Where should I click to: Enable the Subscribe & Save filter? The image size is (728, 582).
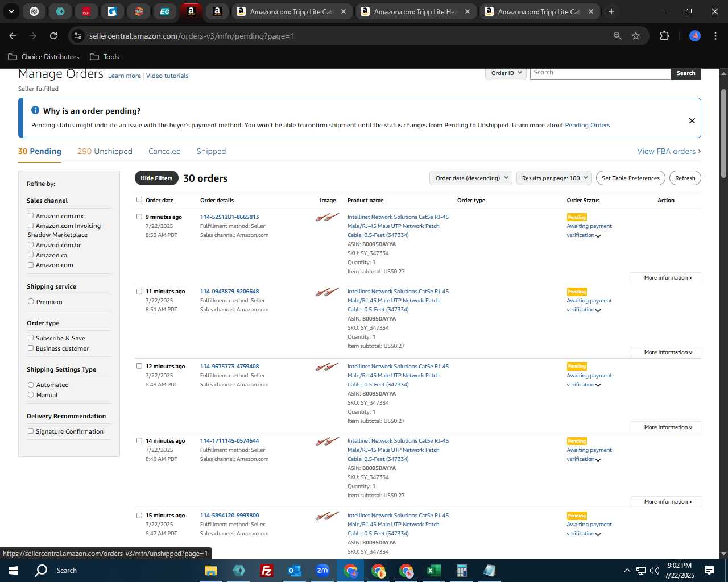pyautogui.click(x=31, y=338)
